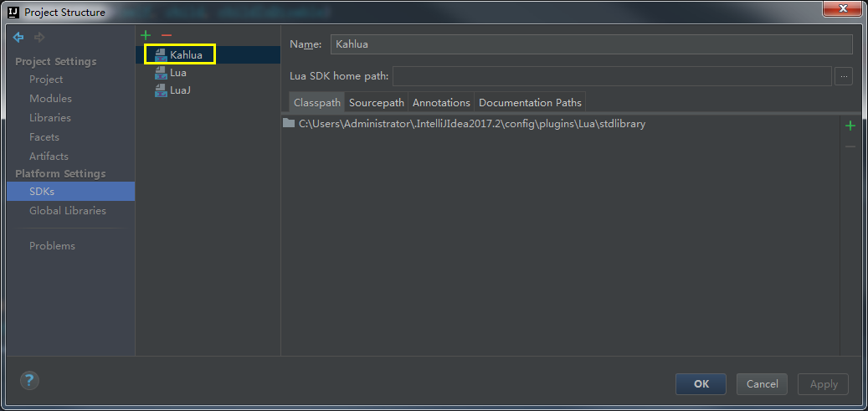Click the Name input field
The height and width of the screenshot is (411, 868).
pos(591,44)
